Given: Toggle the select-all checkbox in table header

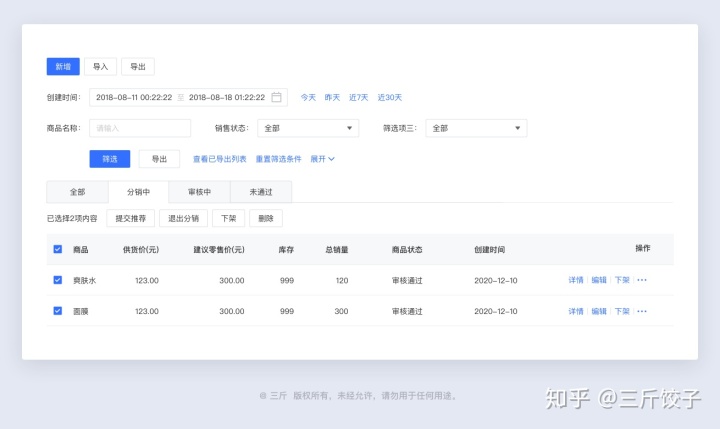Looking at the screenshot, I should [57, 249].
